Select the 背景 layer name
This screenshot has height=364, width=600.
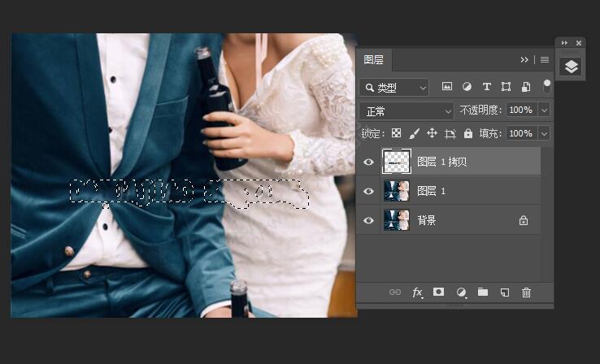point(427,221)
